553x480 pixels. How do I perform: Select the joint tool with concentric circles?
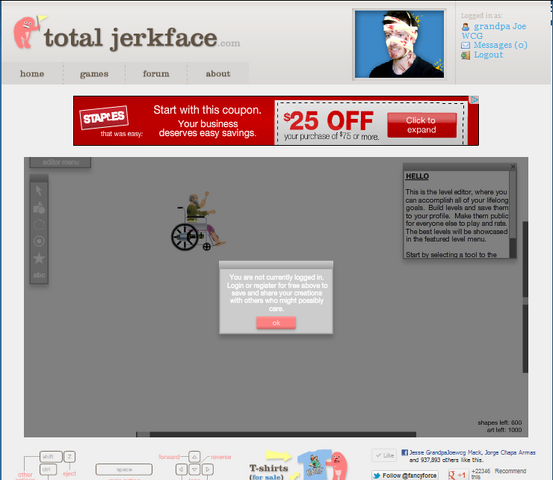(39, 241)
